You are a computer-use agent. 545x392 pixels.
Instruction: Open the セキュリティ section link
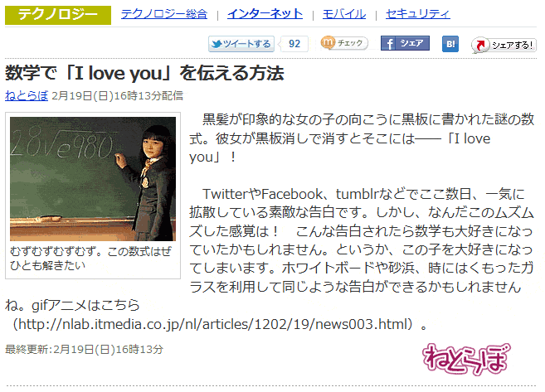point(418,14)
